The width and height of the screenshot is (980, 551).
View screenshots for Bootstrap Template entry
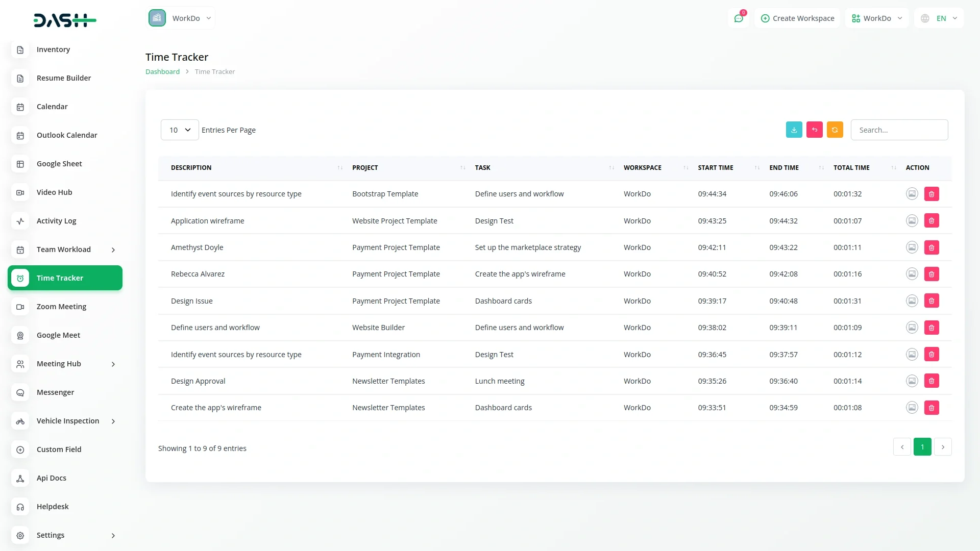912,194
